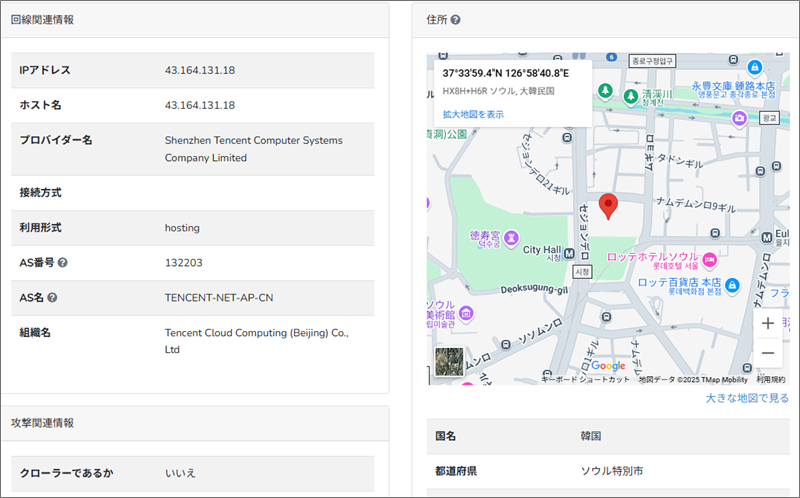Click the 組織名 row label
The height and width of the screenshot is (498, 800).
pos(35,333)
